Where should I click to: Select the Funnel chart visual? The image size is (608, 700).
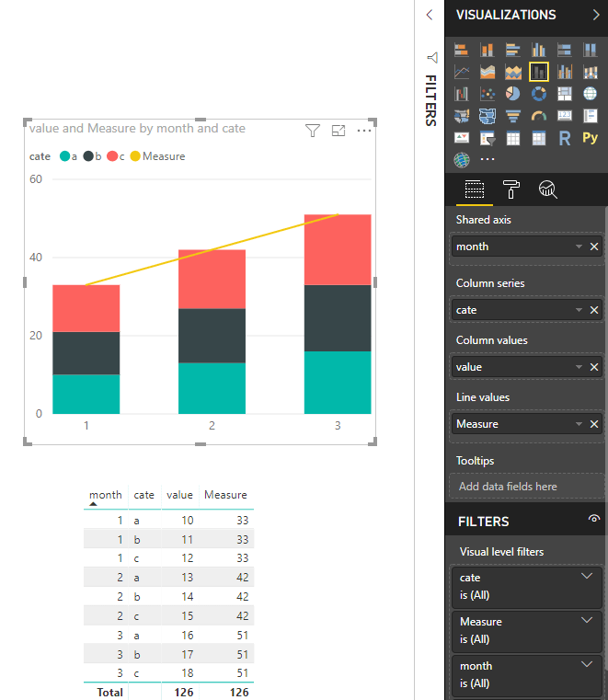point(513,116)
